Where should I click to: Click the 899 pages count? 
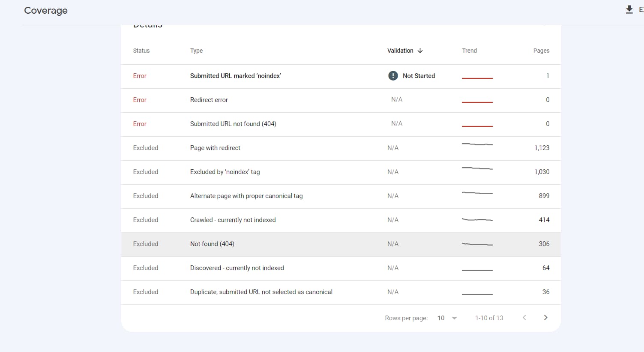544,196
